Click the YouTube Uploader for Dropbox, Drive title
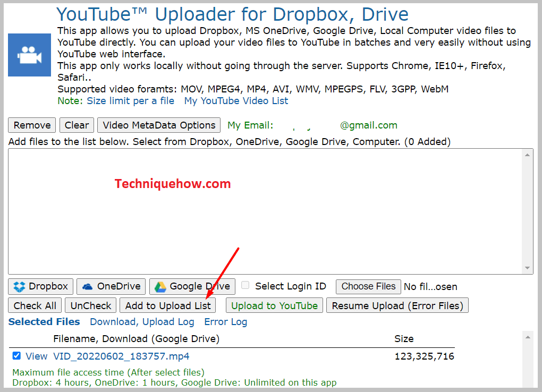The width and height of the screenshot is (542, 392). pos(232,14)
